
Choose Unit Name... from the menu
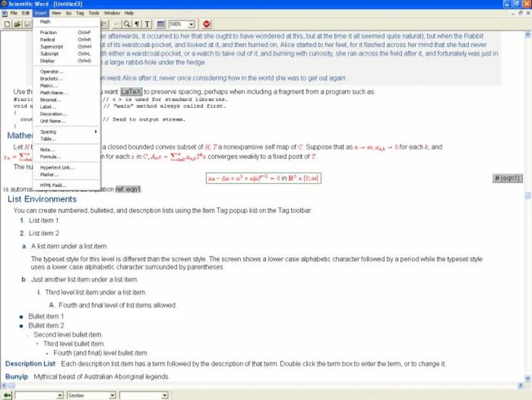pyautogui.click(x=67, y=121)
